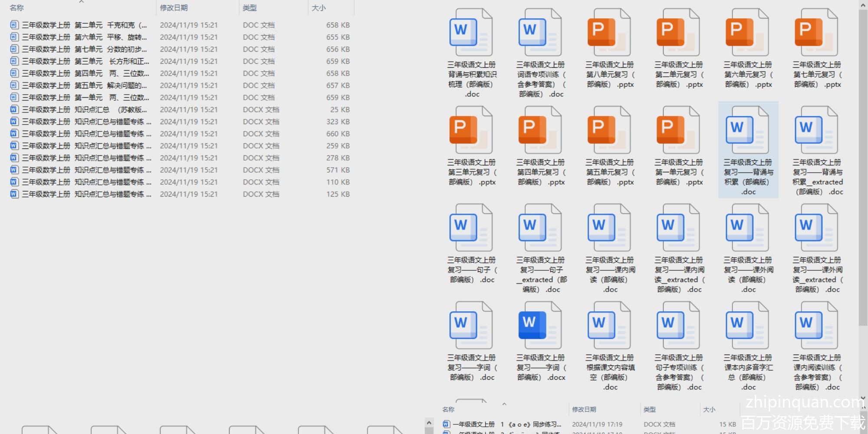Click the file icon of the 第四单元 row

tap(14, 73)
